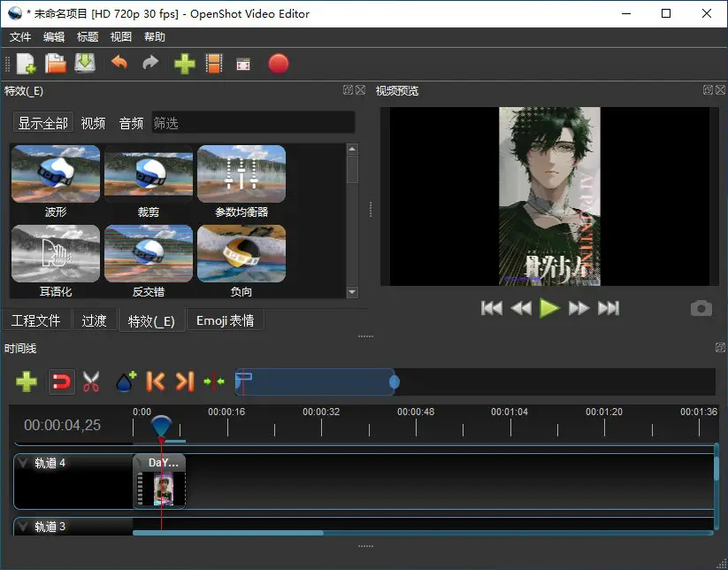728x570 pixels.
Task: Center timeline on playhead with green arrows icon
Action: 212,381
